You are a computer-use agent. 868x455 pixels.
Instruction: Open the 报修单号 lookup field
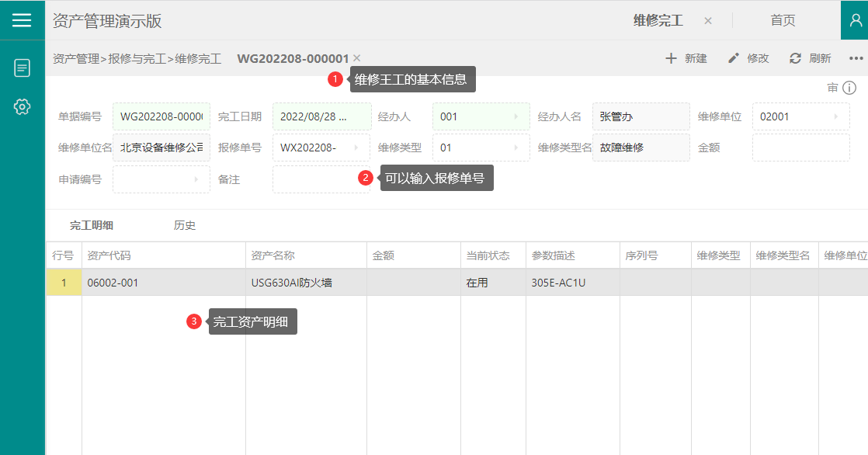pos(321,148)
